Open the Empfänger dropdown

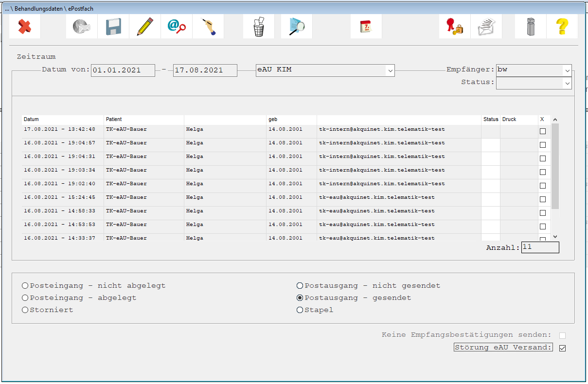567,70
